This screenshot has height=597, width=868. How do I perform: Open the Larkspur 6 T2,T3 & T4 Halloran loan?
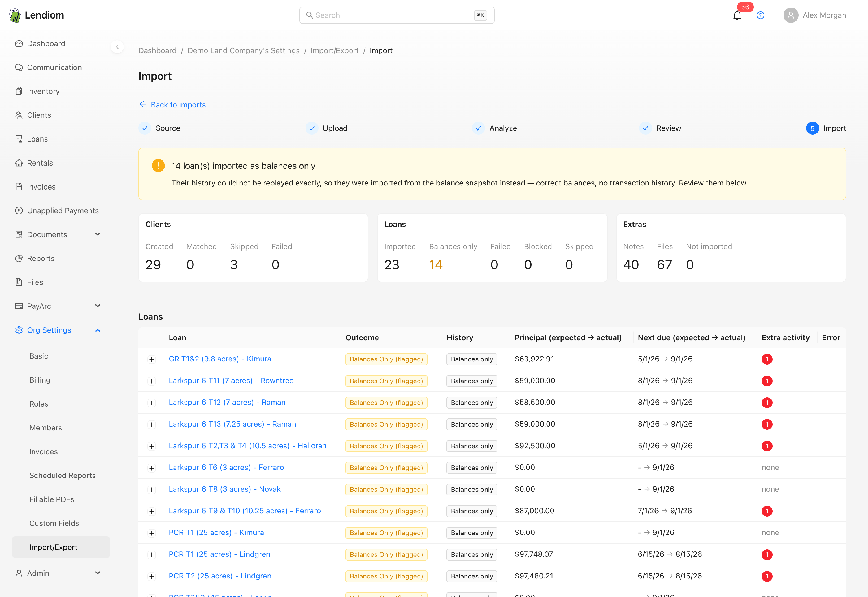click(x=248, y=445)
